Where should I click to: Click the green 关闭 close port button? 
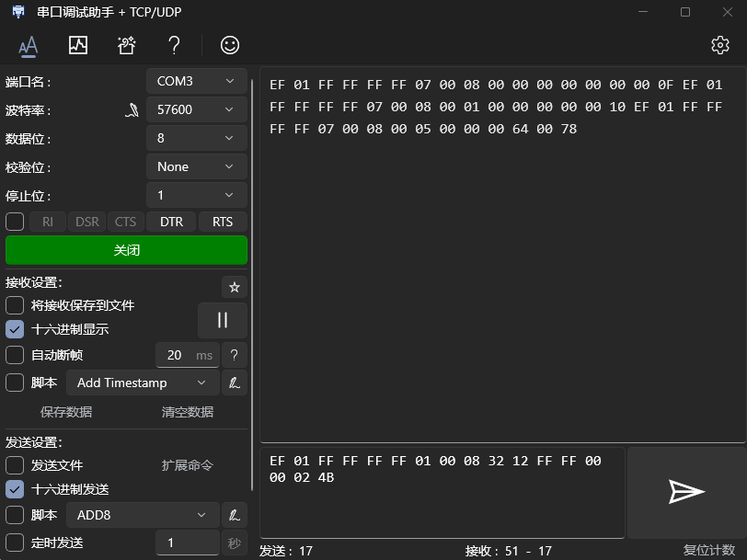(126, 250)
